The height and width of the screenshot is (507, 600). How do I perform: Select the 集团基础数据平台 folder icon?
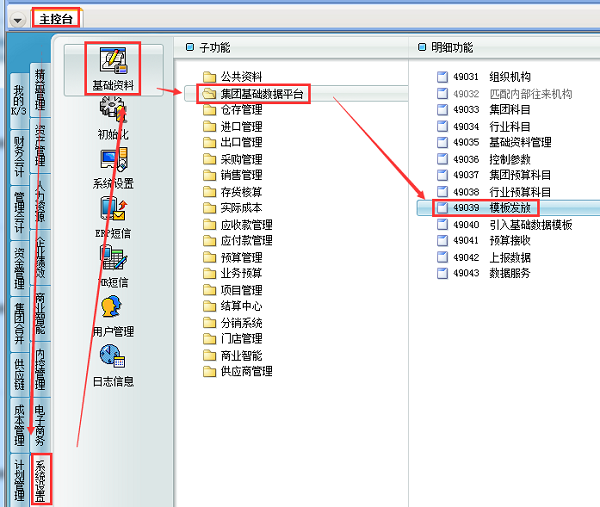[209, 93]
